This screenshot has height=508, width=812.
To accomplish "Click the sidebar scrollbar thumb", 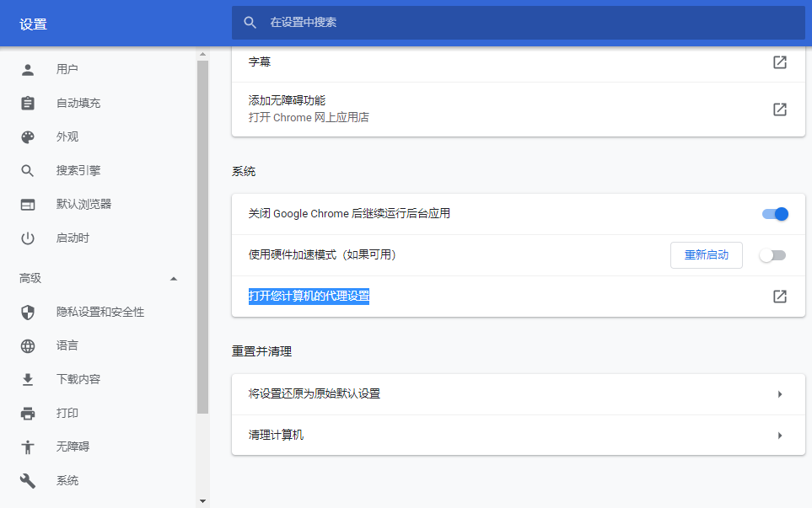I will [x=202, y=237].
